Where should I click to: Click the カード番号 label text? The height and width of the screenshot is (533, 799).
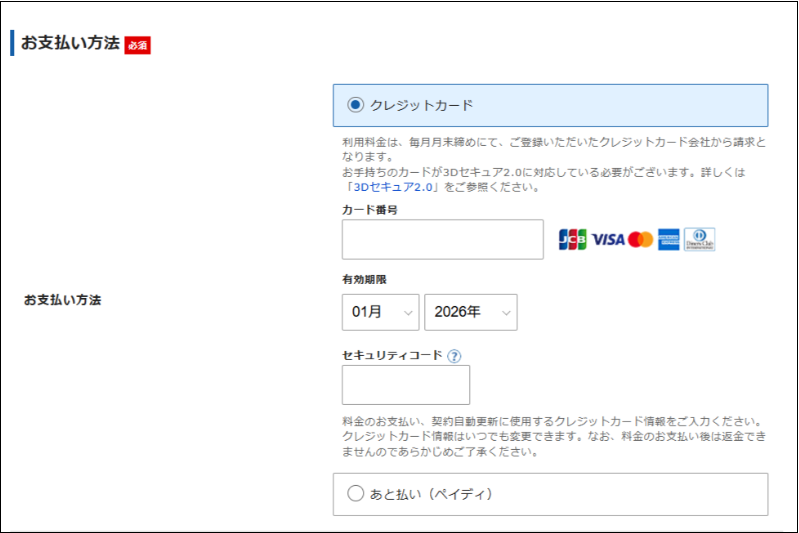pyautogui.click(x=369, y=210)
